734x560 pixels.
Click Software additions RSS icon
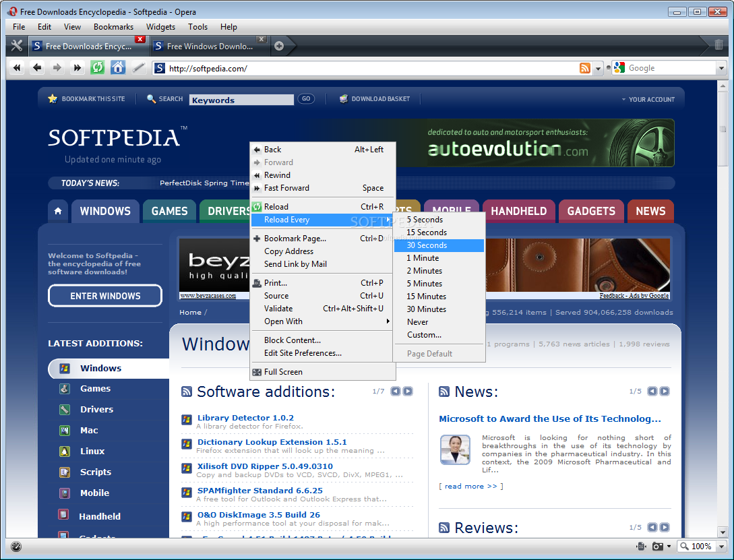[186, 392]
